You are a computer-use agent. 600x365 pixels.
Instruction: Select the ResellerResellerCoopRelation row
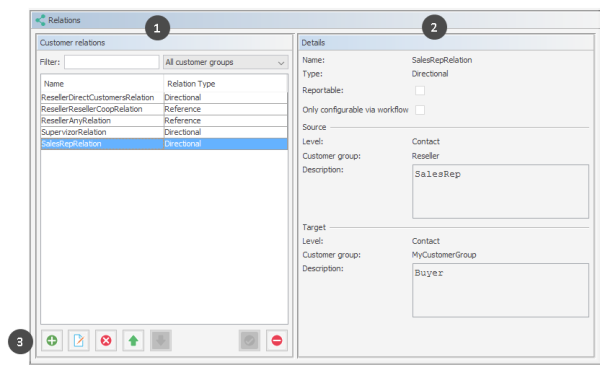click(x=164, y=109)
